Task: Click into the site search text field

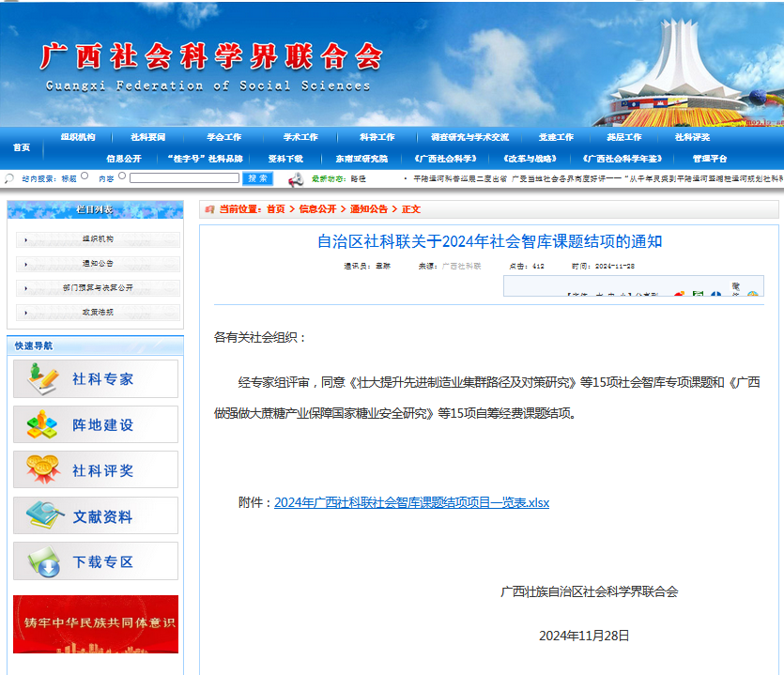Action: point(185,178)
